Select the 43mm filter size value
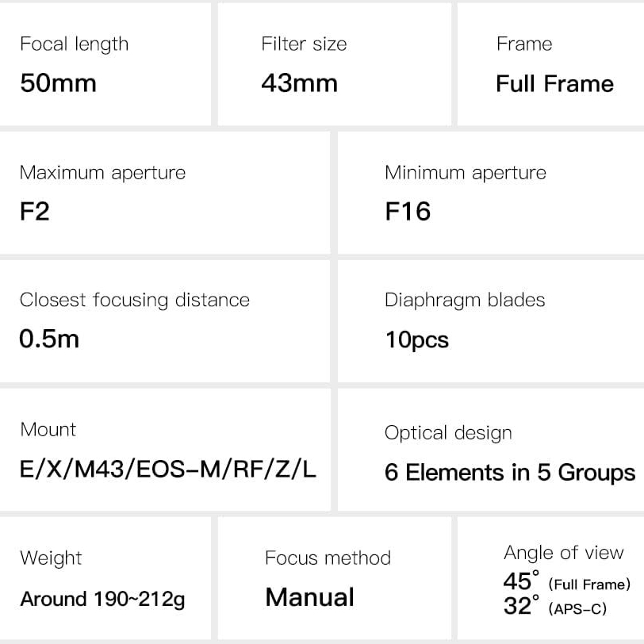Screen dimensions: 644x644 (300, 83)
